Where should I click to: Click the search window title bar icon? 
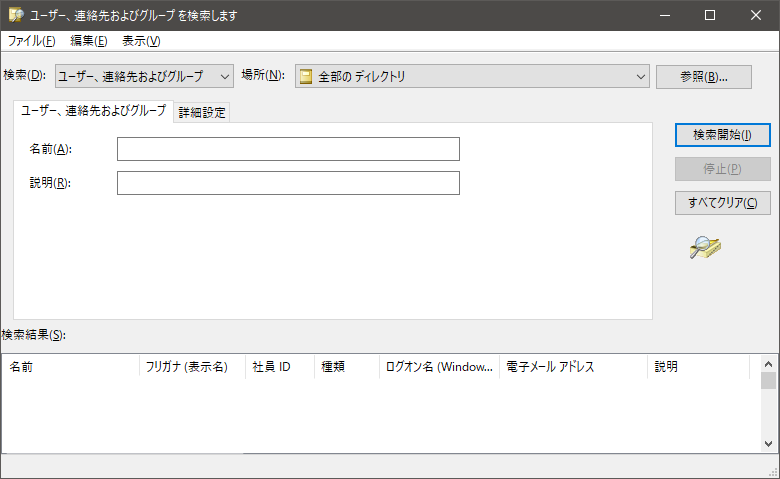coord(15,15)
